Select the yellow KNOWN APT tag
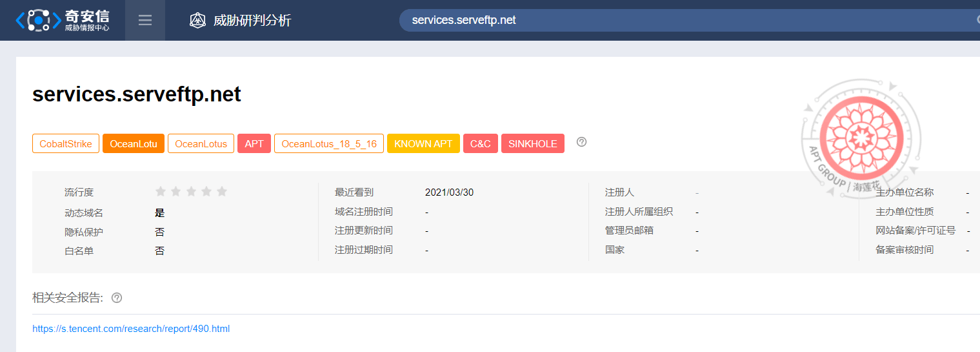980x352 pixels. tap(423, 143)
